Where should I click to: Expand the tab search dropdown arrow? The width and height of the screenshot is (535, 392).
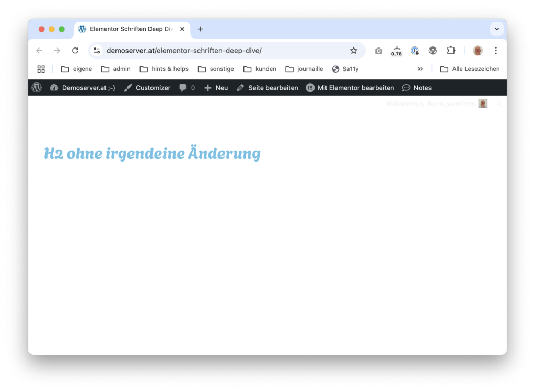[x=496, y=29]
